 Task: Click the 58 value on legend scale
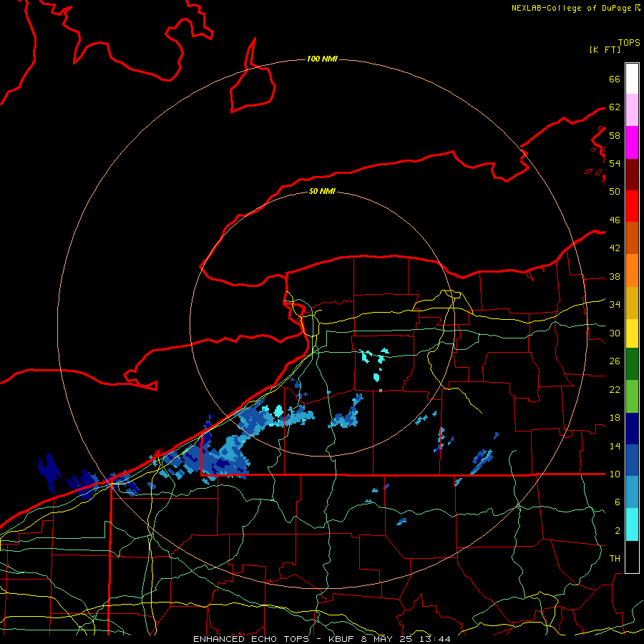coord(615,135)
